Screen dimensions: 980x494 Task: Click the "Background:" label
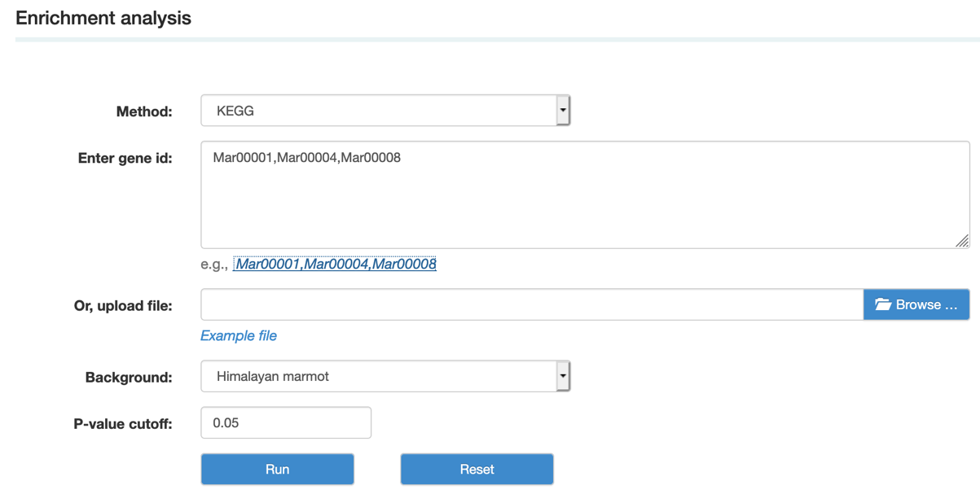(x=129, y=378)
